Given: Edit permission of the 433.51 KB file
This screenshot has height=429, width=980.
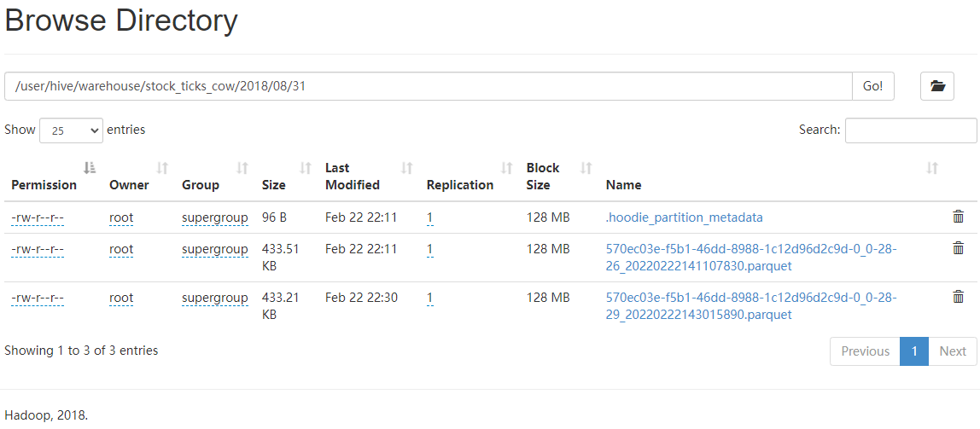Looking at the screenshot, I should [x=38, y=248].
